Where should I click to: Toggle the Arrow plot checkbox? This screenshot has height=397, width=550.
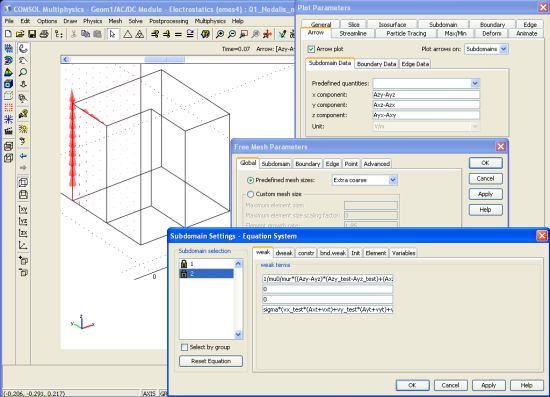click(x=311, y=49)
